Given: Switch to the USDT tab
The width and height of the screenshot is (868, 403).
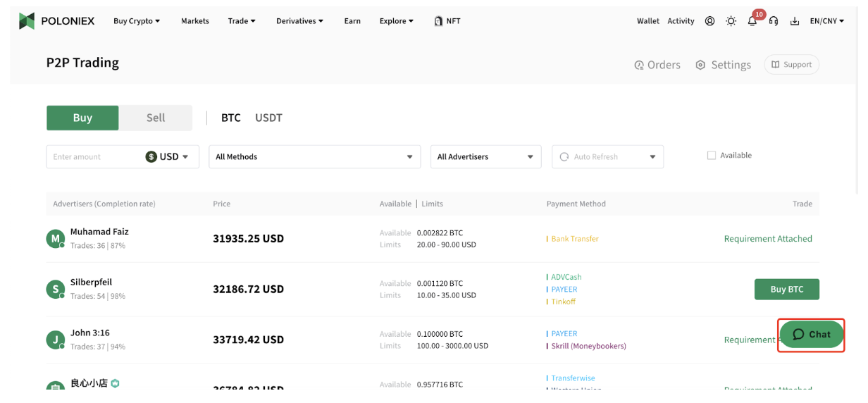Looking at the screenshot, I should coord(268,118).
